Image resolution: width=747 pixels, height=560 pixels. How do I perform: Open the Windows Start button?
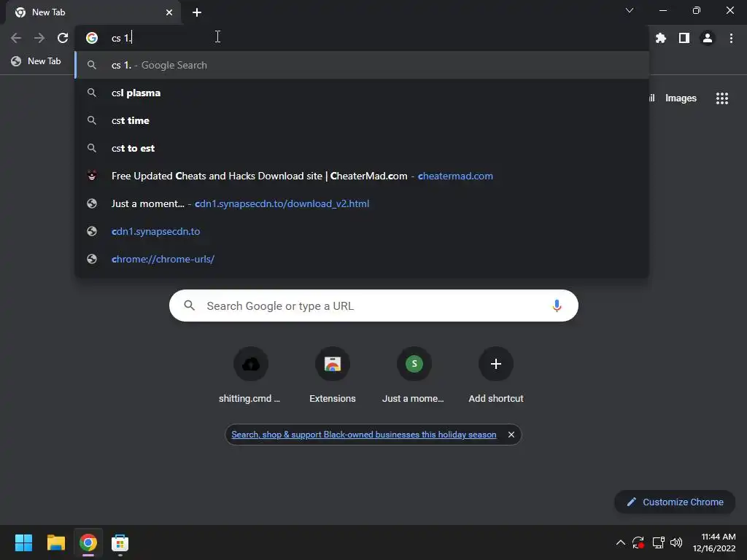[x=23, y=542]
